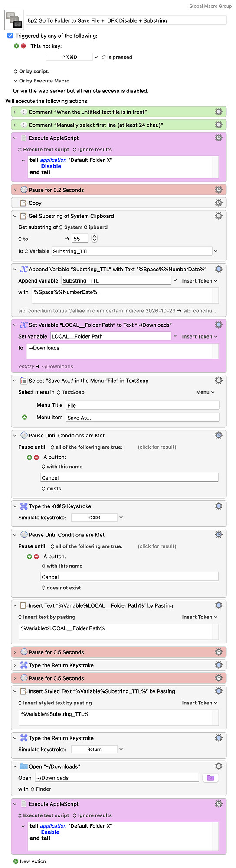Open gear menu for Open "~/Downloads" action
This screenshot has width=236, height=868.
coord(219,767)
